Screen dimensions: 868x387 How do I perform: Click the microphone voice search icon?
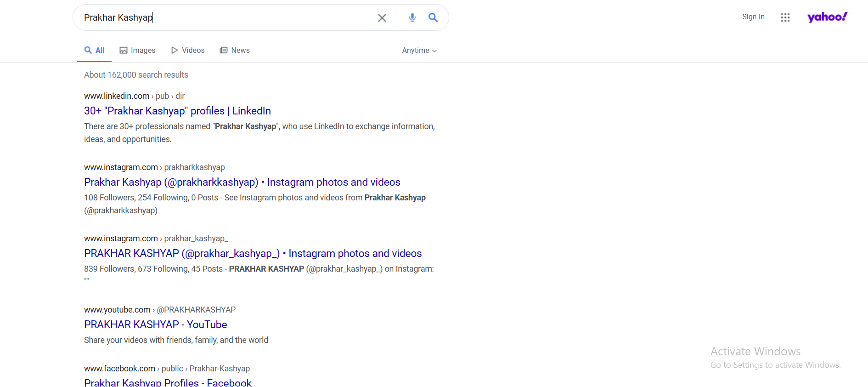click(x=412, y=17)
